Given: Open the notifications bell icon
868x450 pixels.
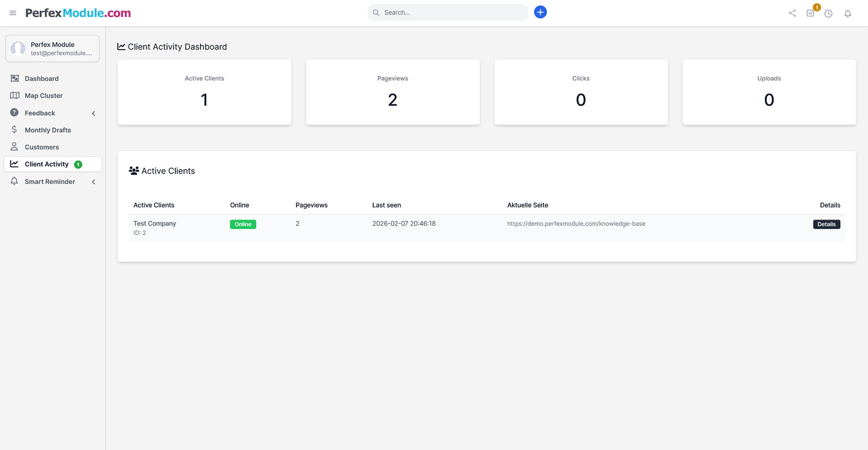Looking at the screenshot, I should point(848,14).
